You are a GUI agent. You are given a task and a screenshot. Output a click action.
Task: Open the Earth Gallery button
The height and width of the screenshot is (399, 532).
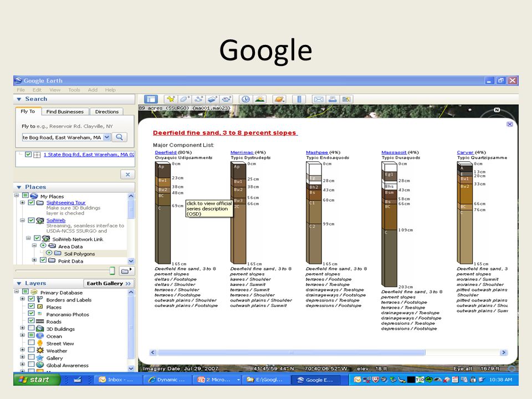[x=109, y=283]
